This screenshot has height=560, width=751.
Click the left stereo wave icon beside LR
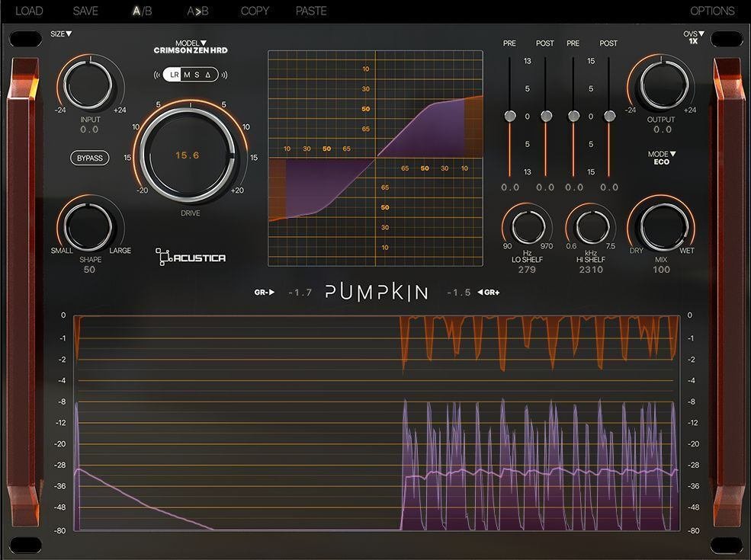pos(158,75)
